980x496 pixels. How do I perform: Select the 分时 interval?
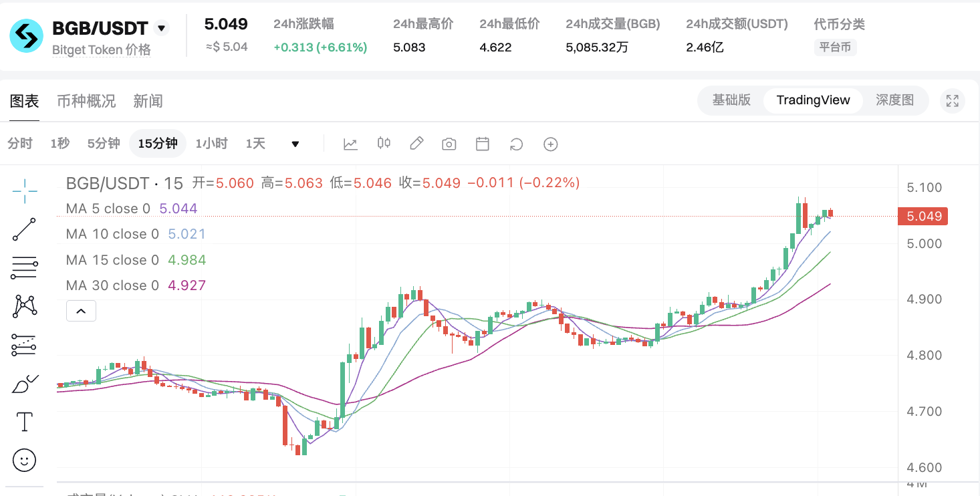tap(20, 144)
